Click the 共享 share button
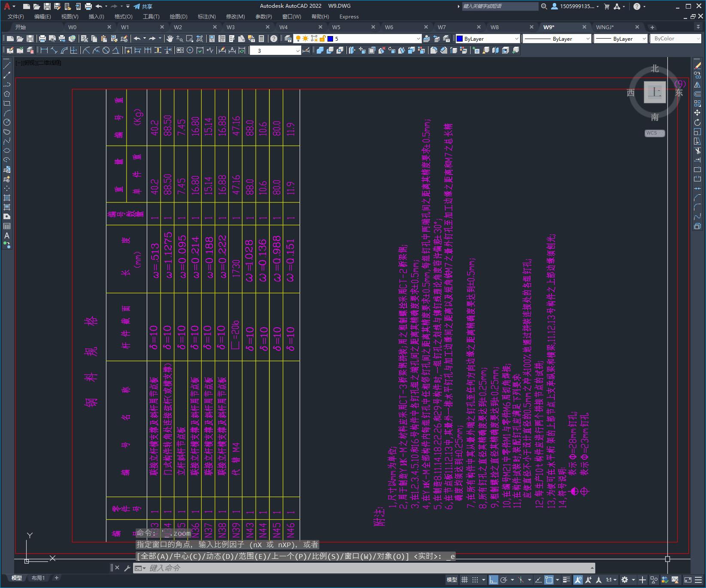Screen dimensions: 706x588 click(143, 6)
